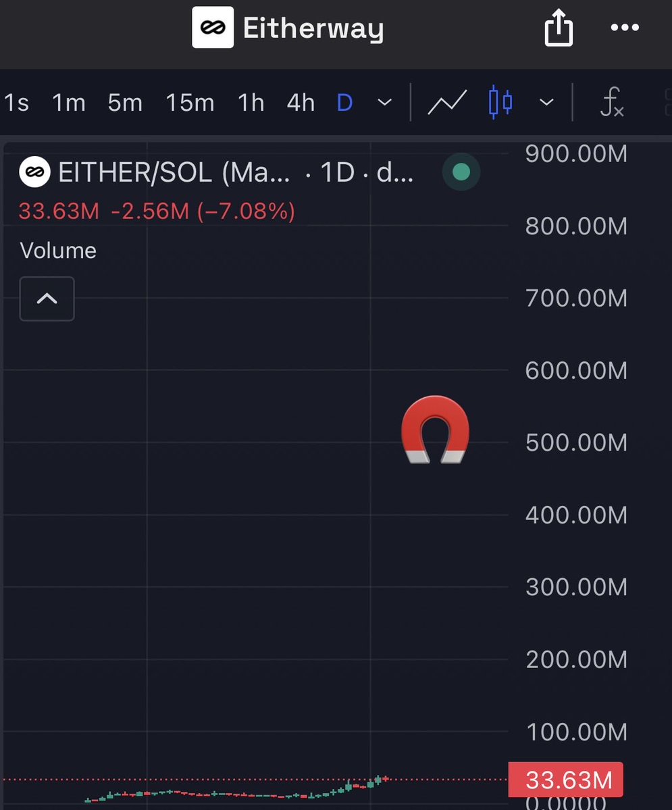672x810 pixels.
Task: Click the green market status dot
Action: pyautogui.click(x=461, y=172)
